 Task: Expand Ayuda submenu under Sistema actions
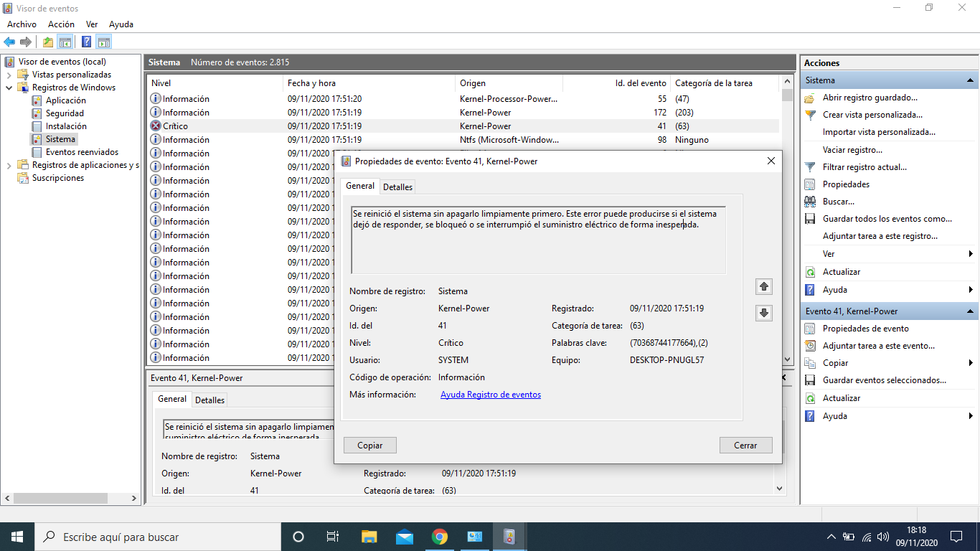click(971, 290)
